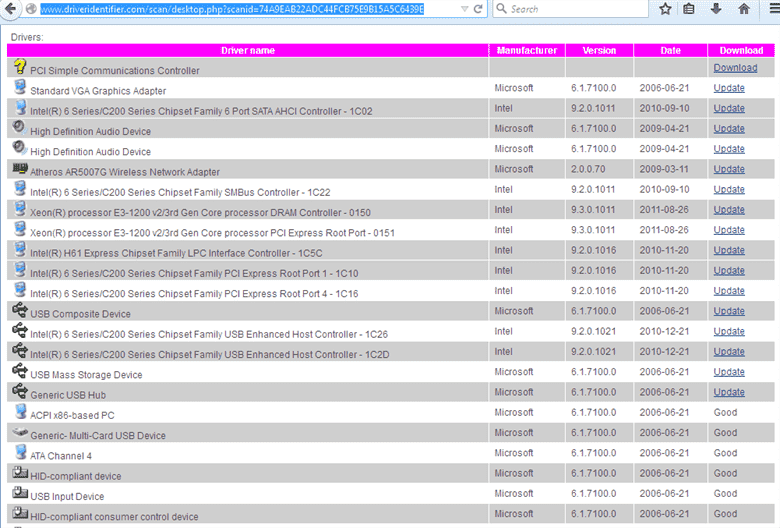Click the site identity globe icon
Screen dimensions: 780x528
31,9
